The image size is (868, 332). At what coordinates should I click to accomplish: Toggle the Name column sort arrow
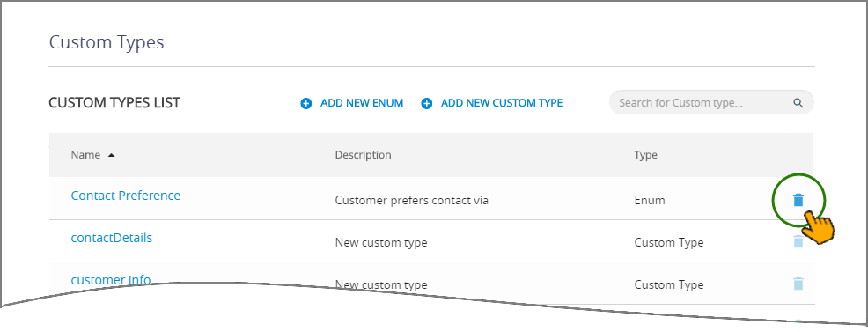click(x=111, y=156)
